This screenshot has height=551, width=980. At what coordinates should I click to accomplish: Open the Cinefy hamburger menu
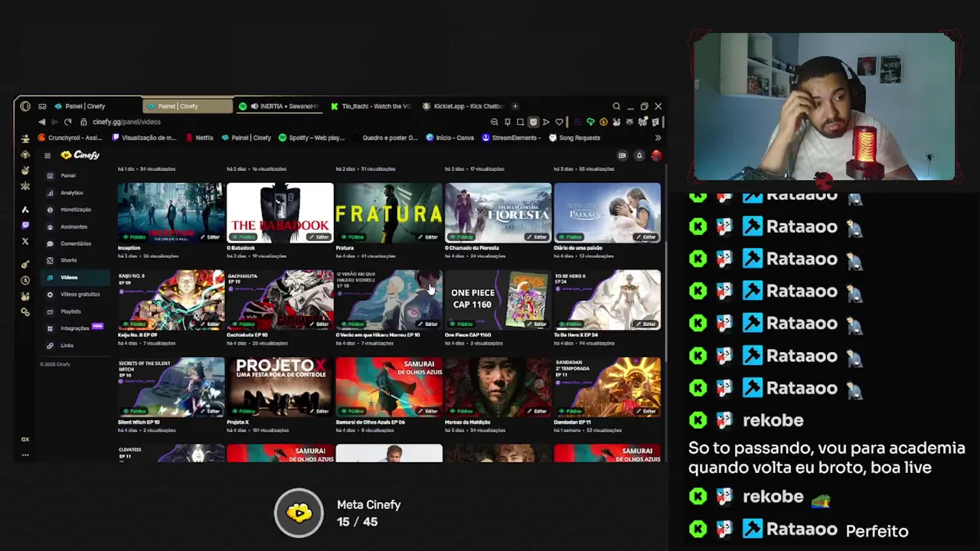(x=47, y=155)
